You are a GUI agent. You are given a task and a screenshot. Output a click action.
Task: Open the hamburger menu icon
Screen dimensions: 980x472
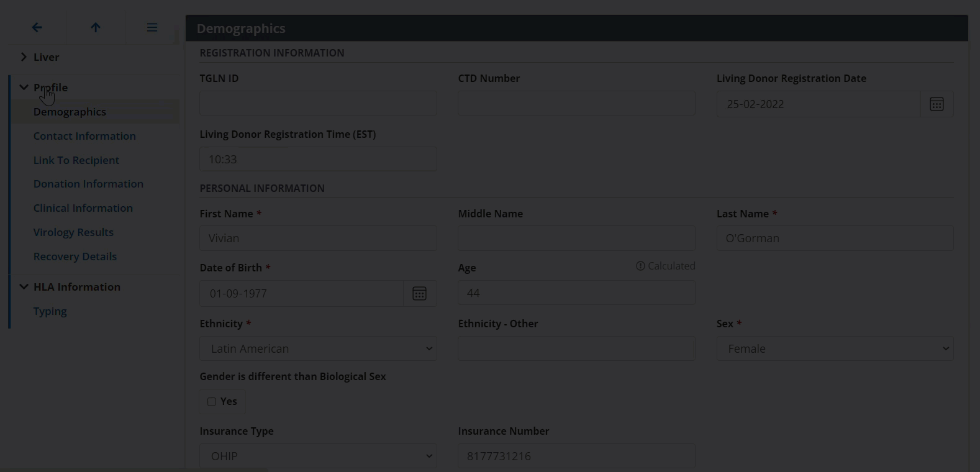[152, 27]
